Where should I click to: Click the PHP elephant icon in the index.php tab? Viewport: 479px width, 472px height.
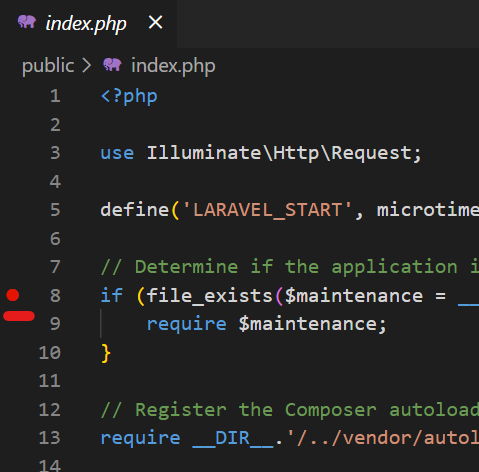[x=27, y=22]
